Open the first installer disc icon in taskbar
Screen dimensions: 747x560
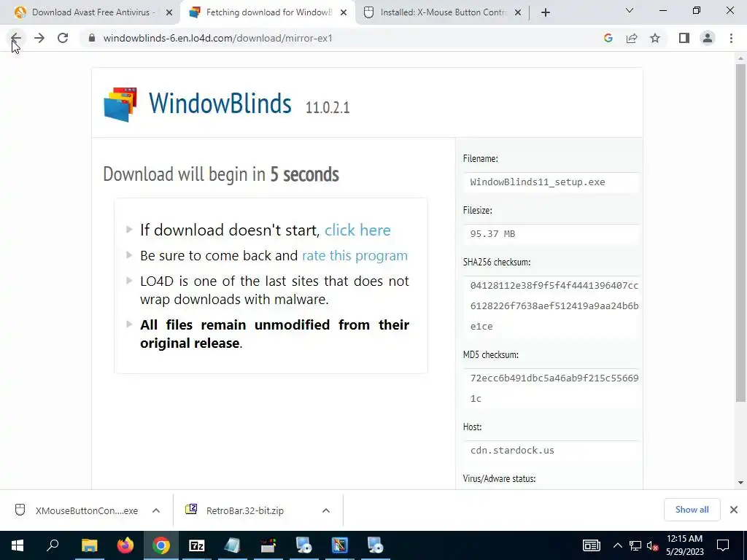pos(304,545)
